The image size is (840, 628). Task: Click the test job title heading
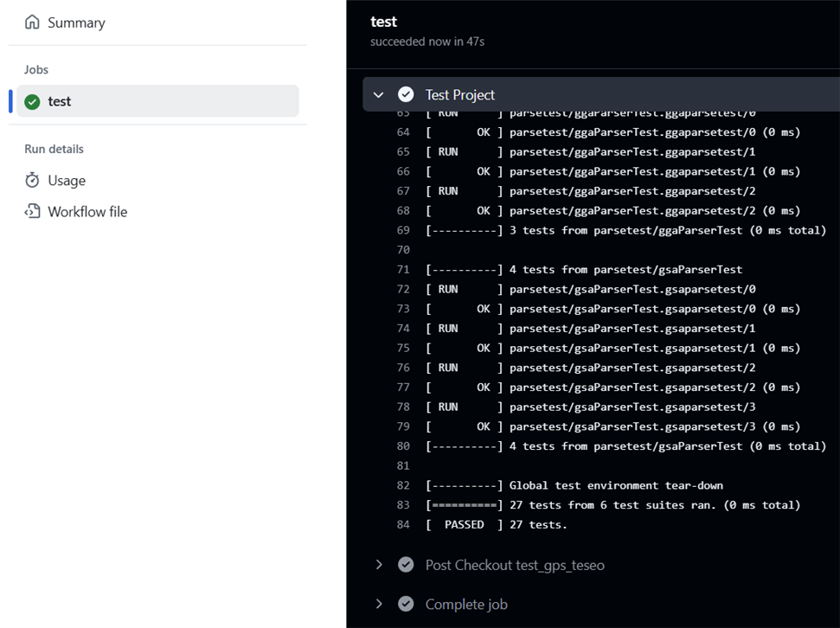(x=383, y=22)
